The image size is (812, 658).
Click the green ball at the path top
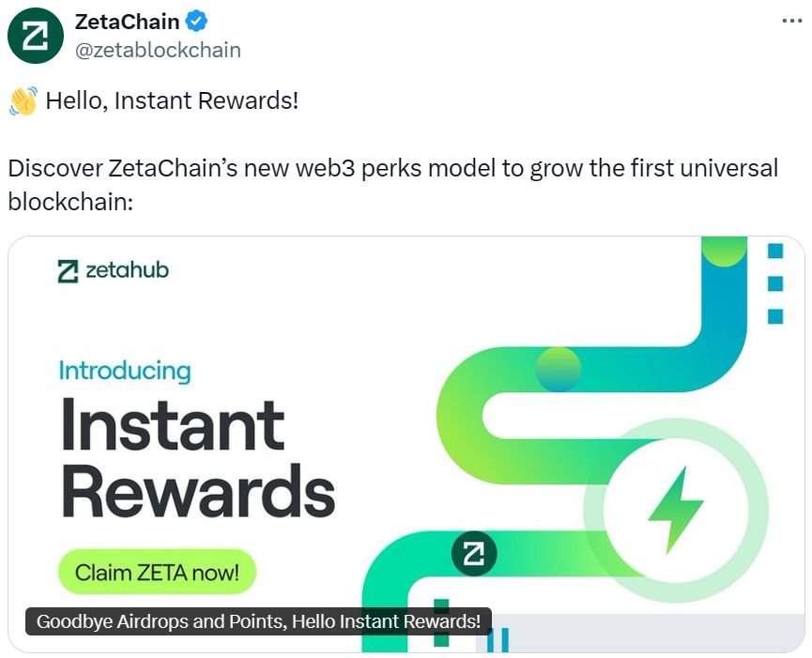[x=724, y=250]
